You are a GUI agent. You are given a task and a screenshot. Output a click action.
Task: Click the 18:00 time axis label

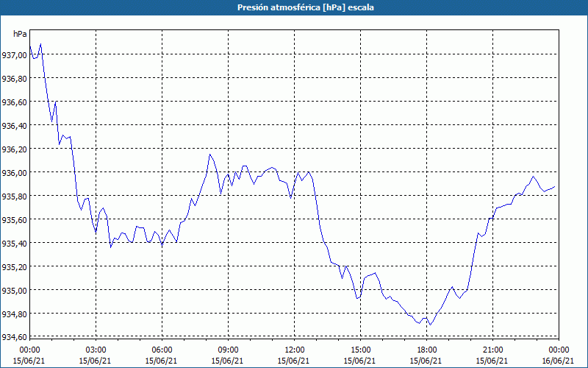426,350
